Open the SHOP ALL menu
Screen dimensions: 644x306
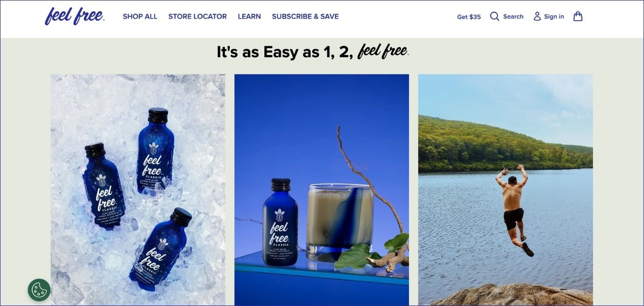[x=140, y=17]
